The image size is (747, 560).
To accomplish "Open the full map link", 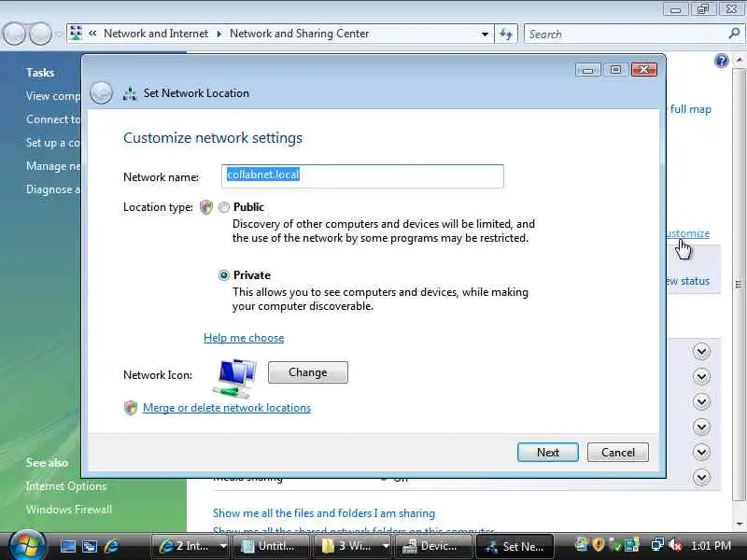I will tap(690, 109).
